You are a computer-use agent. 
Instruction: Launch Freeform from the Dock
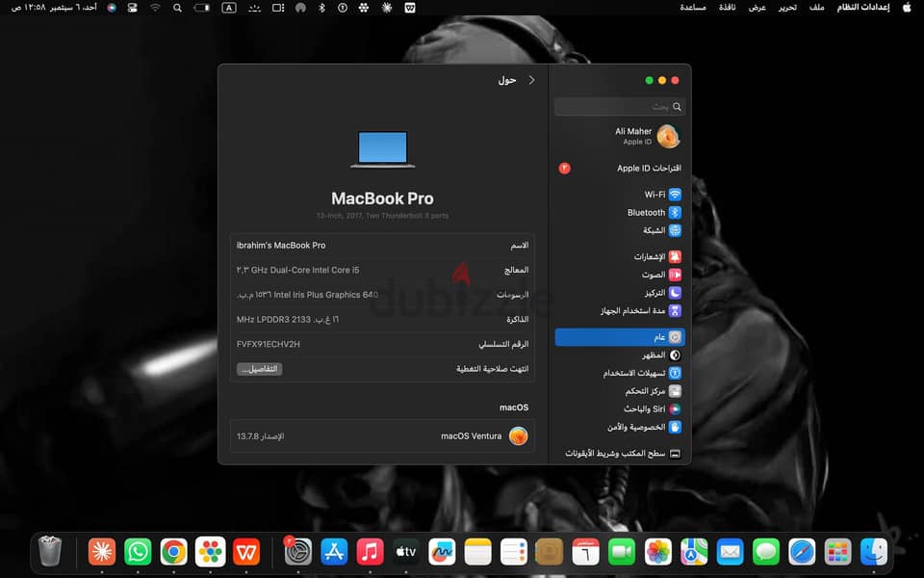(x=442, y=553)
